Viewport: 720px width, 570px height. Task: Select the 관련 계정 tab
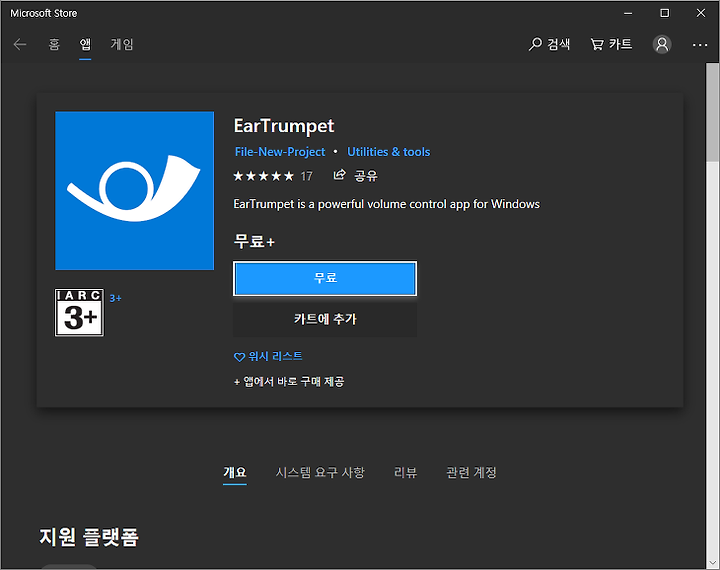[471, 472]
